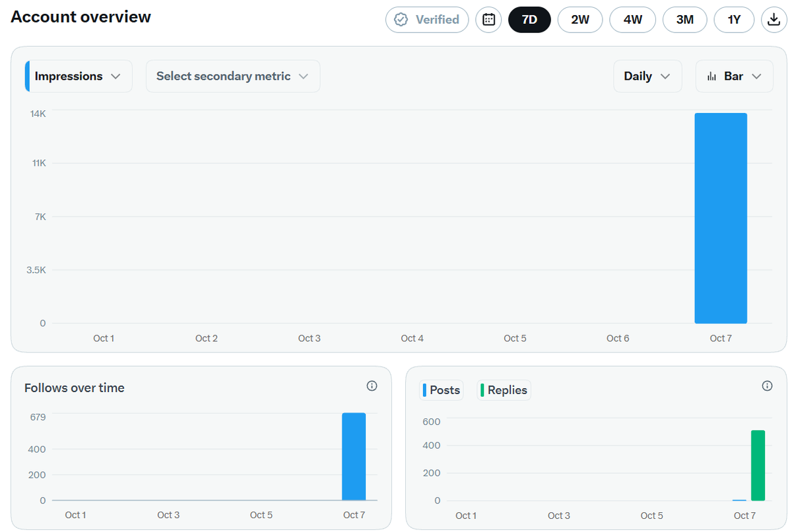The image size is (792, 532).
Task: Toggle the Replies series legend
Action: pyautogui.click(x=504, y=390)
